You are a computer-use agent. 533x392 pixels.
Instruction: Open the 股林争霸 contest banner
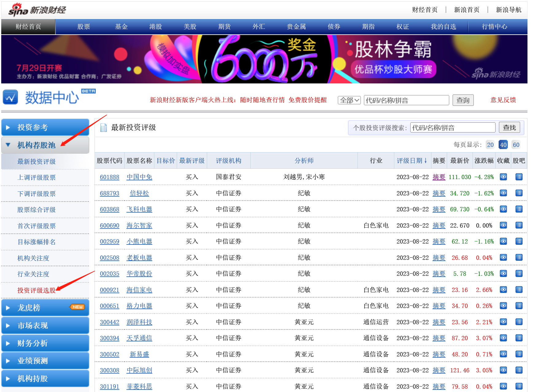pyautogui.click(x=264, y=59)
